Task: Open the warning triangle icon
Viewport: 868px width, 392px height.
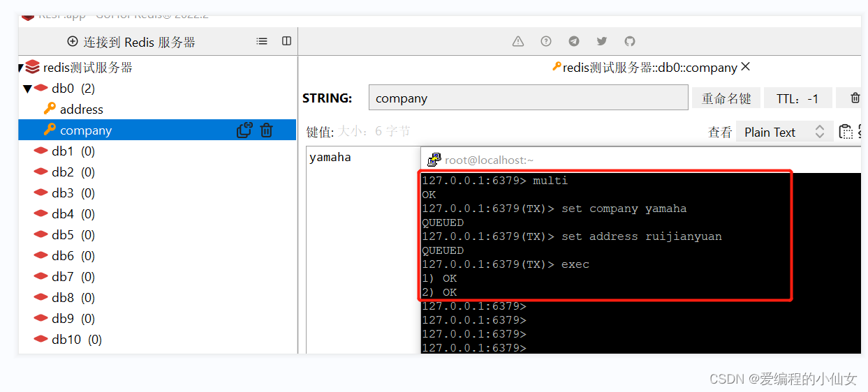Action: coord(518,41)
